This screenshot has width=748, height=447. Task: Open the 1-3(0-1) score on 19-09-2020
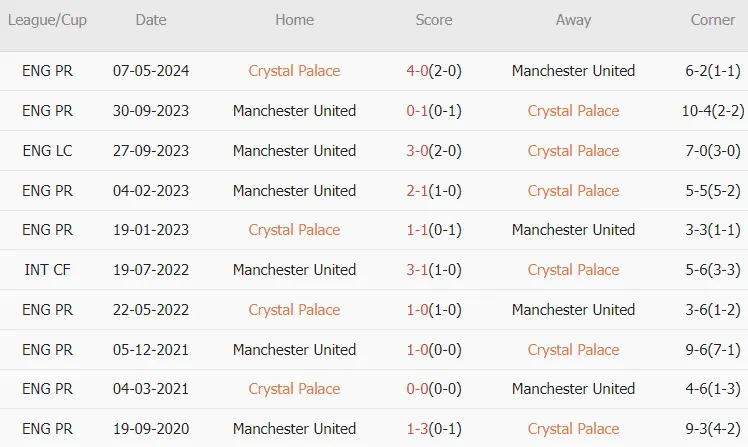434,429
